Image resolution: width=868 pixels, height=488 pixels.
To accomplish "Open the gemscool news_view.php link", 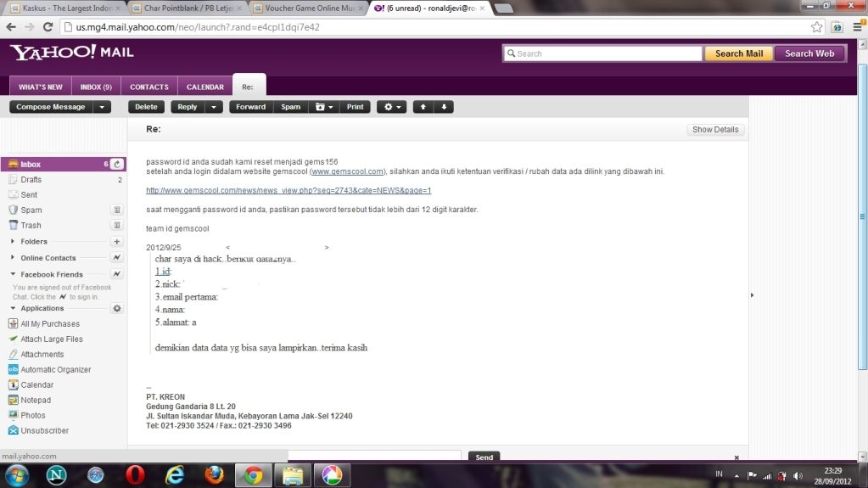I will [x=288, y=191].
